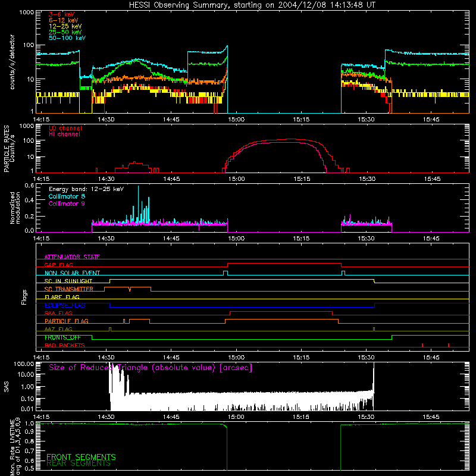
Task: Click the 0.6 y-axis value on modulation plot
Action: pos(29,186)
